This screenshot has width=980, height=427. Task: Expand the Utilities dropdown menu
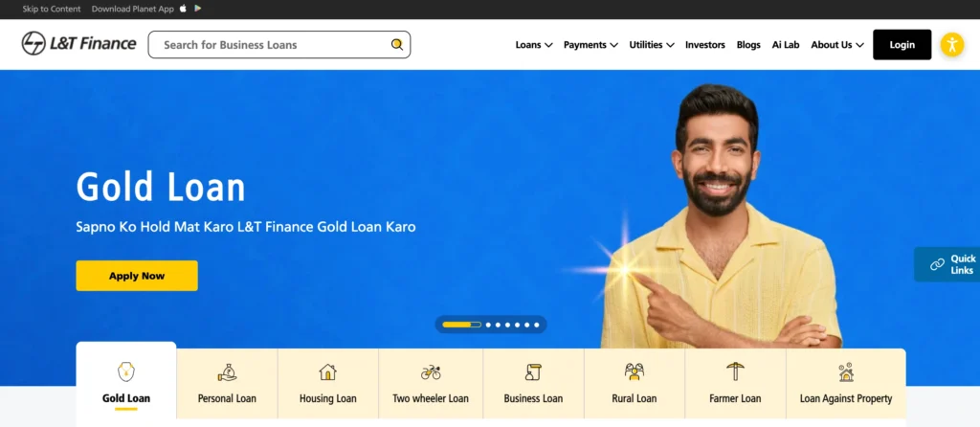tap(651, 45)
